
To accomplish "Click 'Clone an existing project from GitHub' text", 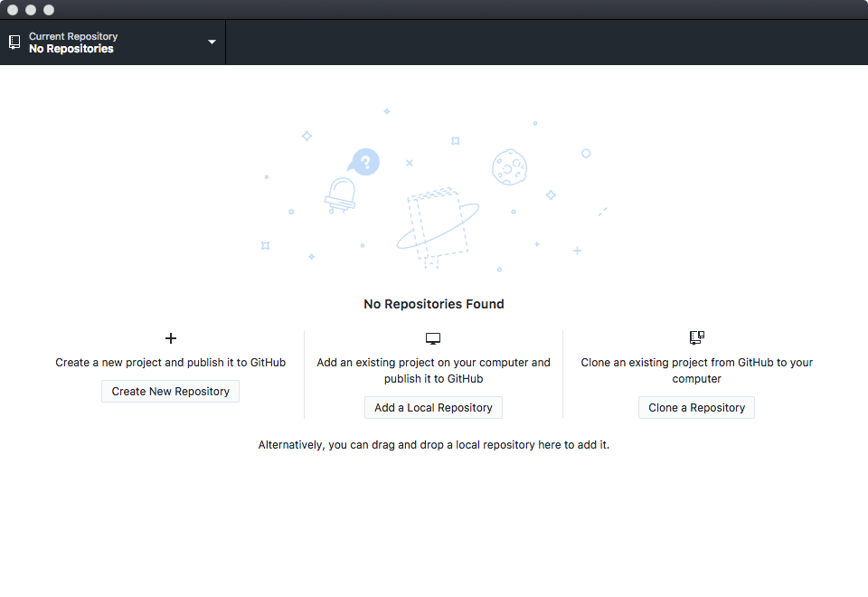I will [x=697, y=371].
